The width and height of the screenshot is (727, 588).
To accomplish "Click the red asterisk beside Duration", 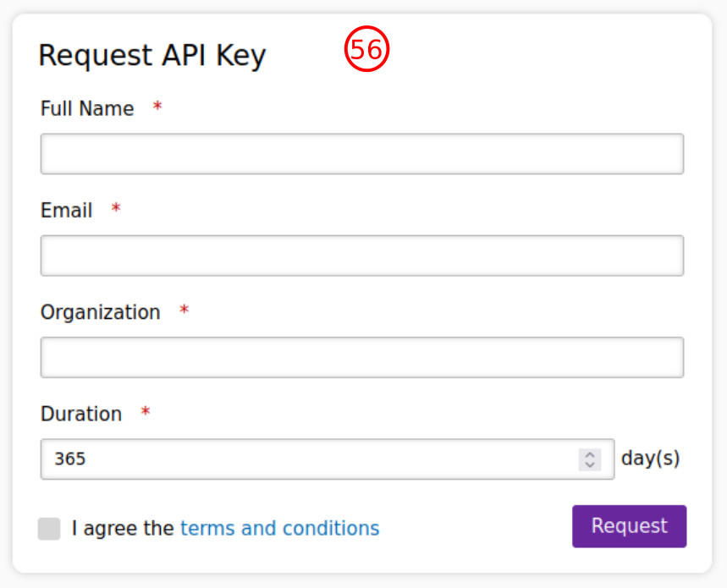I will point(146,412).
